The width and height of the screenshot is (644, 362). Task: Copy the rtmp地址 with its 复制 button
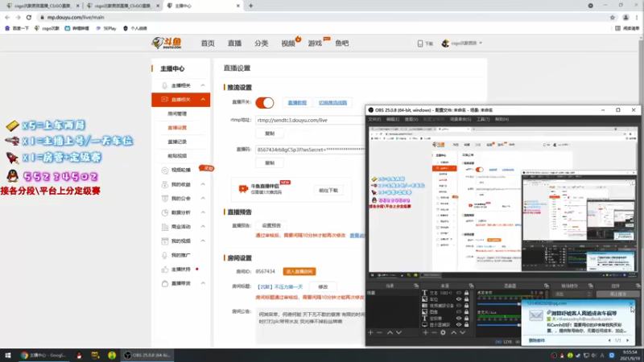coord(270,134)
